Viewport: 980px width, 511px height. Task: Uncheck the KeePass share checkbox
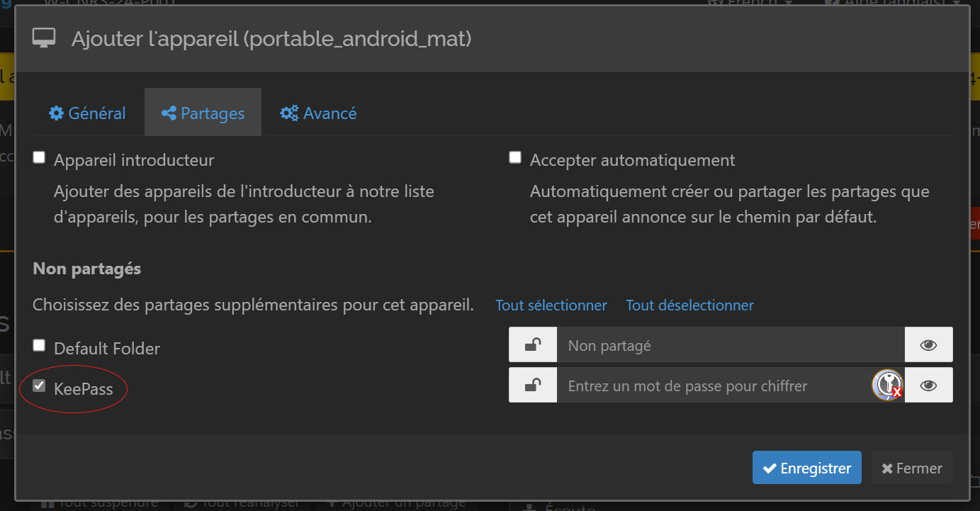pos(39,386)
